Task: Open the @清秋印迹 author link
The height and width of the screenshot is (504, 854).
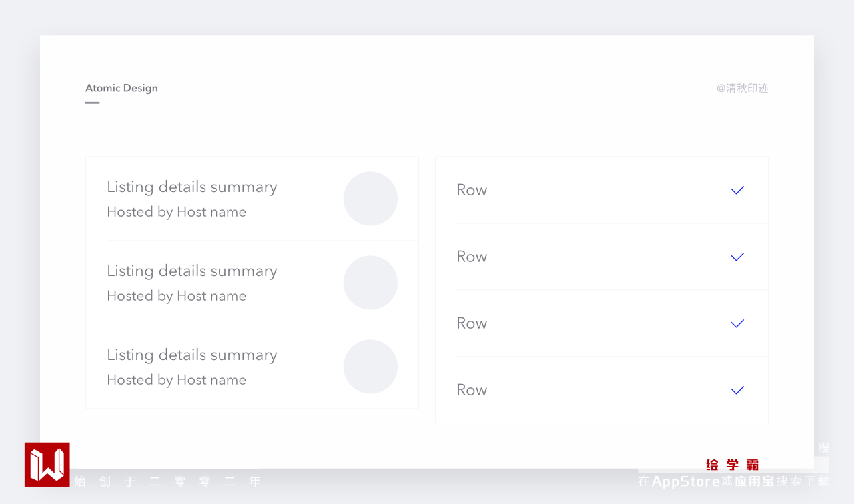Action: (x=742, y=88)
